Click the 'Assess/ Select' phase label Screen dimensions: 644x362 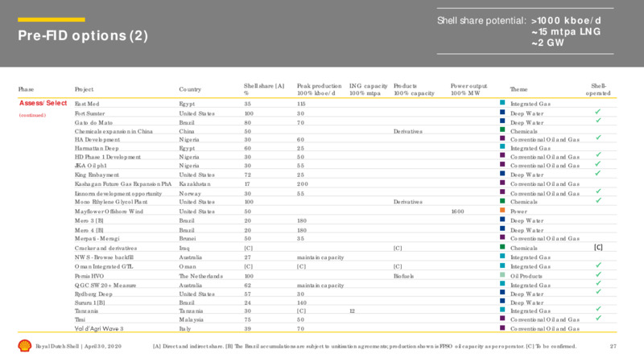click(43, 103)
